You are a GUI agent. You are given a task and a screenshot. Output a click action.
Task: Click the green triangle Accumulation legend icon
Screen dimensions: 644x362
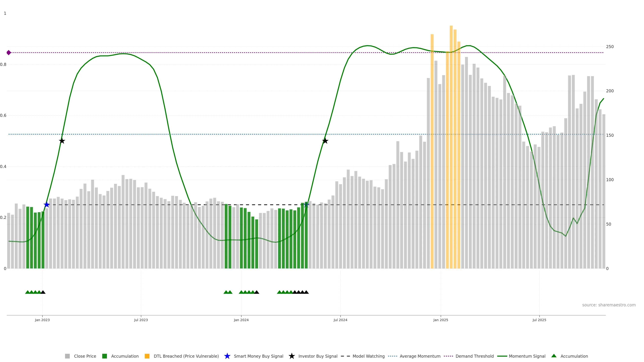pyautogui.click(x=554, y=356)
